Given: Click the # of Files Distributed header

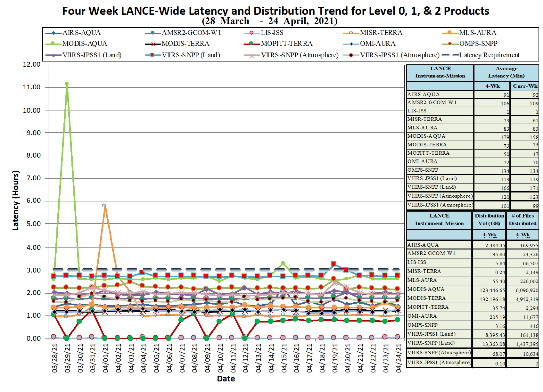Looking at the screenshot, I should [x=522, y=220].
